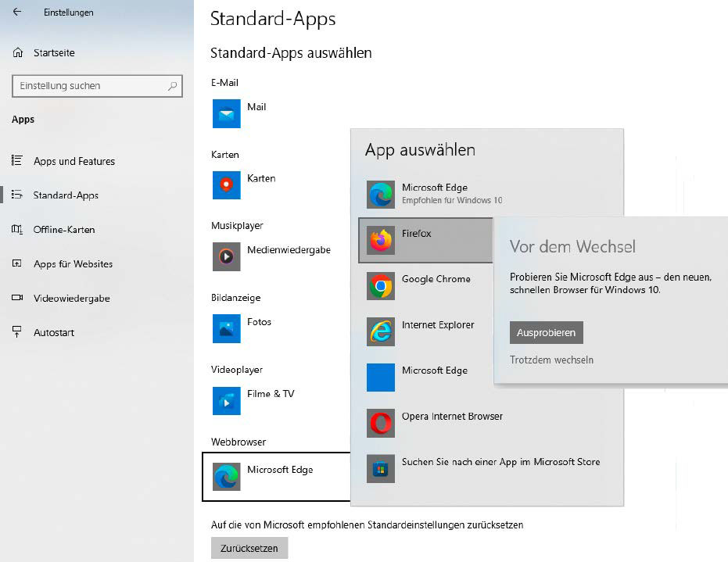The height and width of the screenshot is (562, 728).
Task: Select the Google Chrome icon
Action: (x=381, y=286)
